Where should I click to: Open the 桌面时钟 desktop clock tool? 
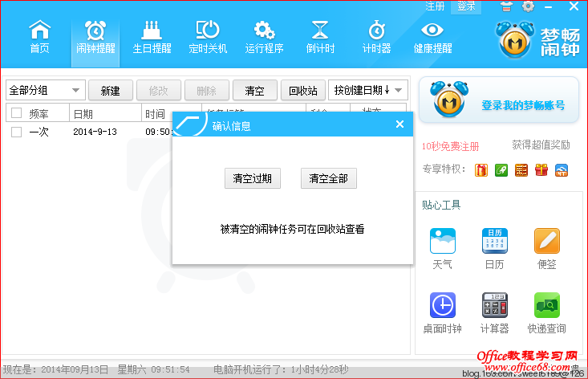coord(443,312)
